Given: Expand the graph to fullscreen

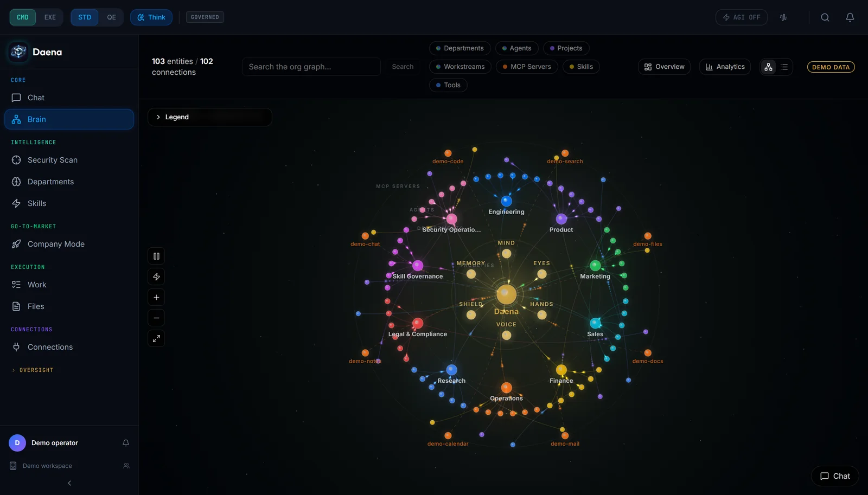Looking at the screenshot, I should point(156,338).
